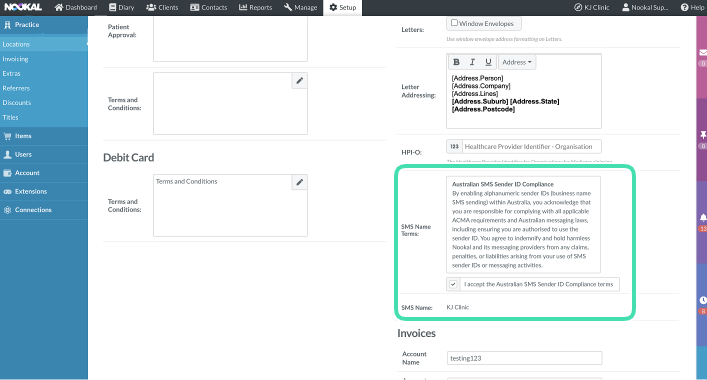Click the Reports chart icon
The width and height of the screenshot is (707, 380).
[243, 7]
